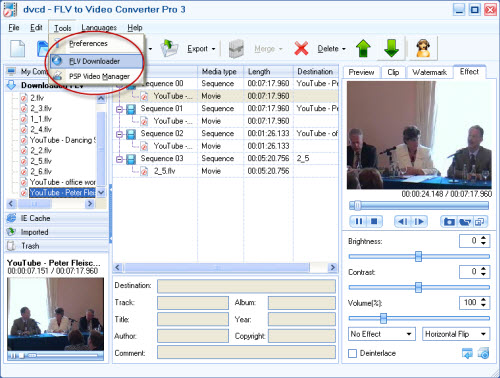Click the Sequence 02 film icon

(x=131, y=134)
